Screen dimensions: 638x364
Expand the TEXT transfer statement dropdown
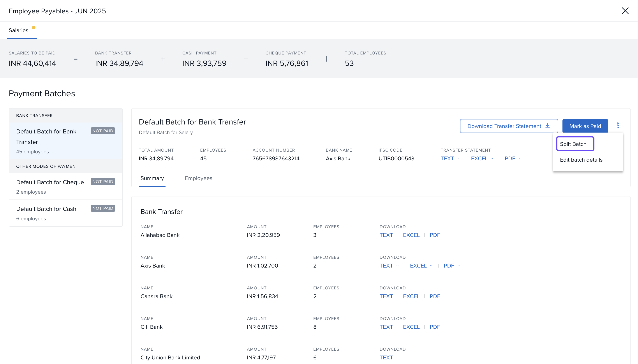click(458, 159)
